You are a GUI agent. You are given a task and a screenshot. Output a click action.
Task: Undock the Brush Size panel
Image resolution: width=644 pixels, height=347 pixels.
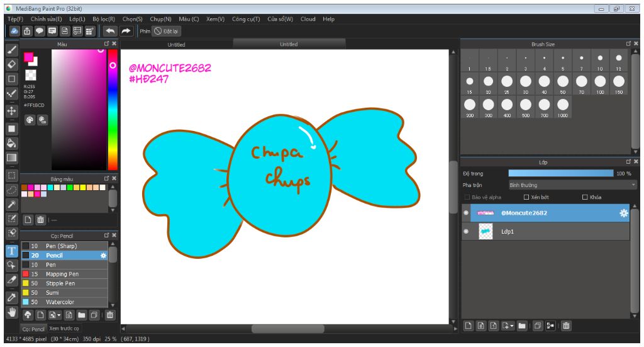click(628, 43)
